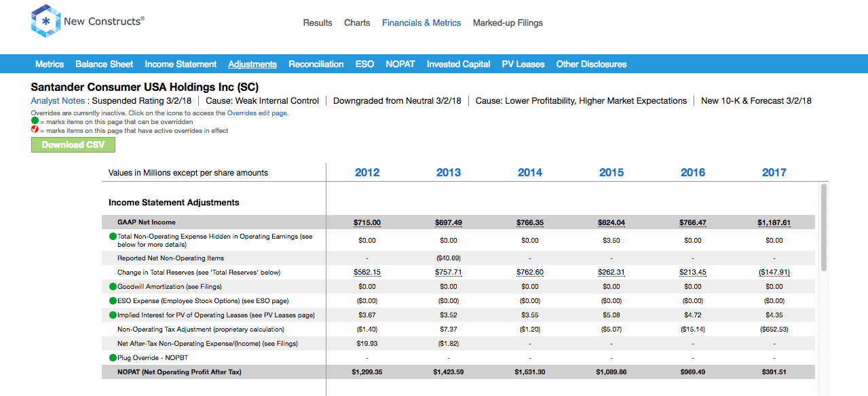Image resolution: width=868 pixels, height=396 pixels.
Task: Click the Santander Consumer USA Holdings title
Action: coord(145,87)
